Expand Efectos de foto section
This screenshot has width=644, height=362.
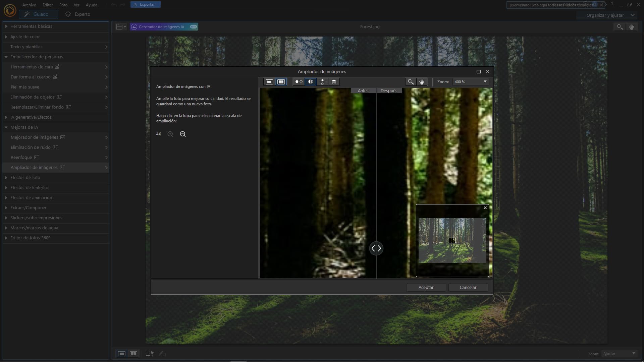point(56,177)
